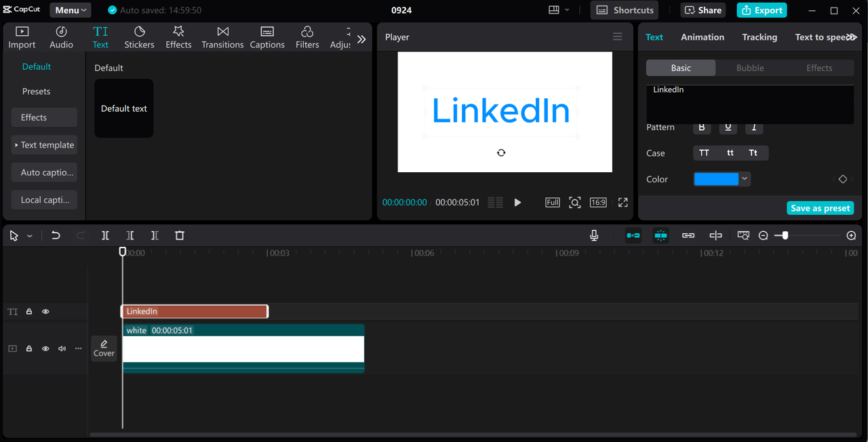Screen dimensions: 868x442
Task: Open the Menu dropdown
Action: coord(71,10)
